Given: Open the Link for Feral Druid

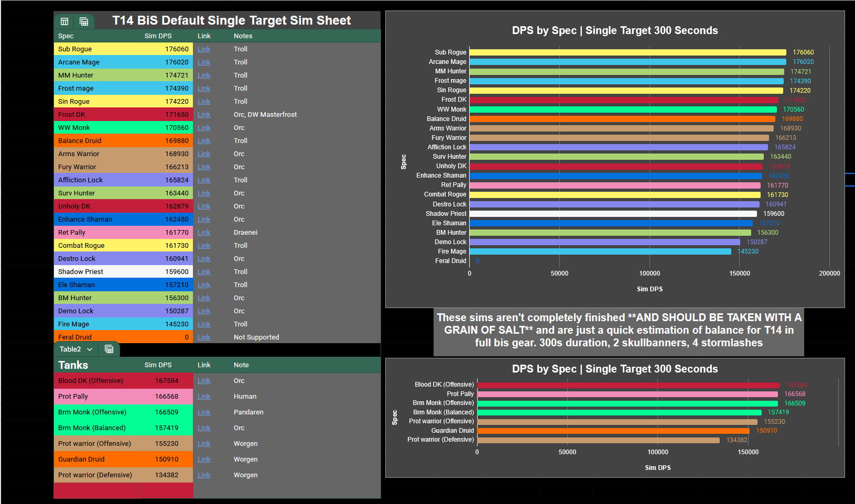Looking at the screenshot, I should (204, 337).
